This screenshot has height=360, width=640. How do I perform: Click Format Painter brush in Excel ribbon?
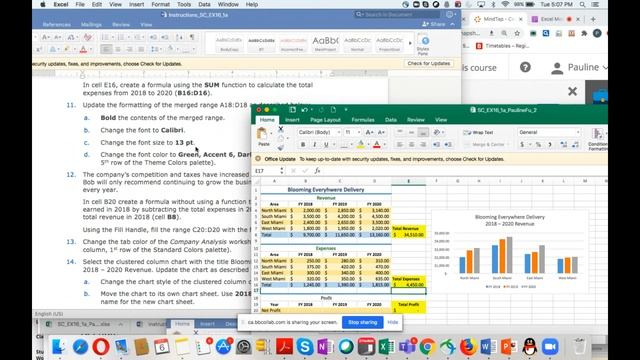(x=280, y=148)
